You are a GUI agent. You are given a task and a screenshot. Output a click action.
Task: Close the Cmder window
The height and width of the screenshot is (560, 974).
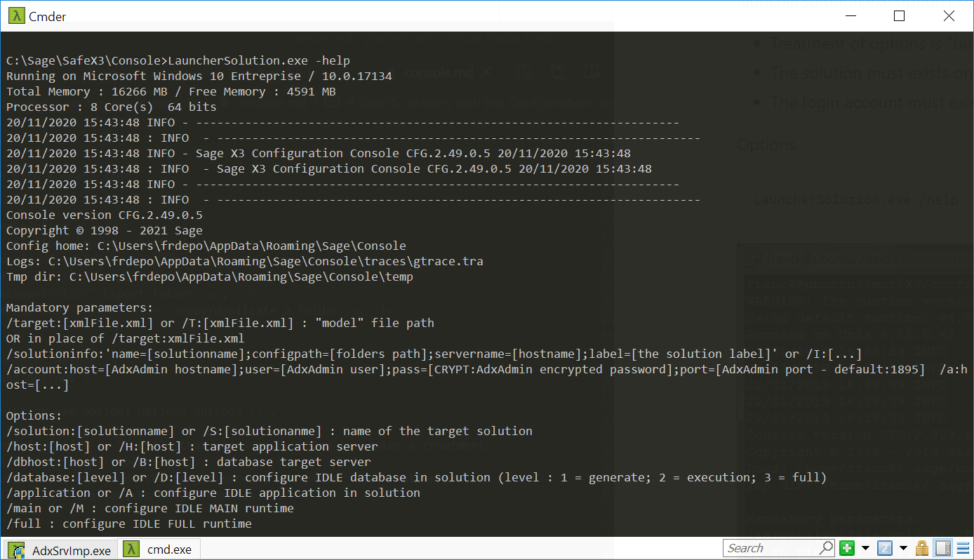click(949, 15)
